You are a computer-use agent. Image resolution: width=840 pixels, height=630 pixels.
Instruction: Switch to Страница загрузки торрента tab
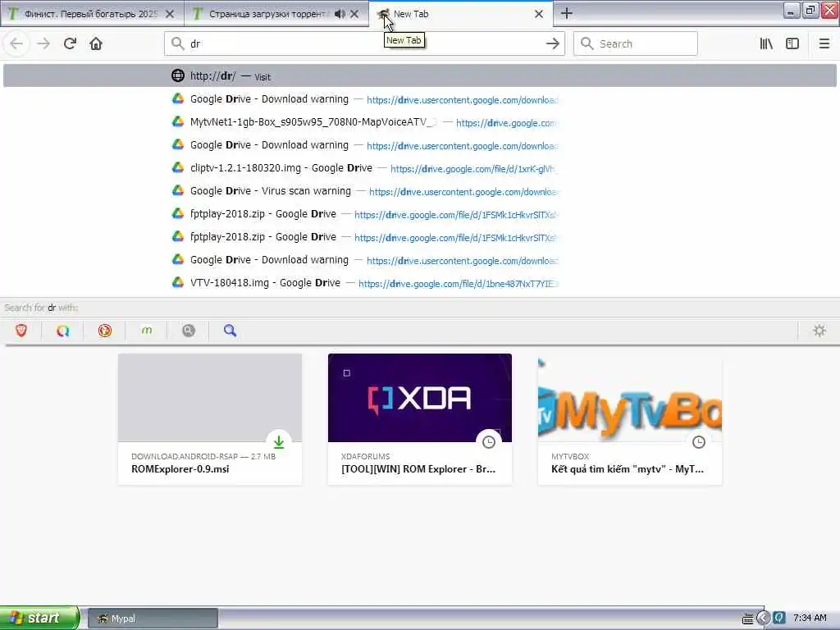(x=276, y=14)
